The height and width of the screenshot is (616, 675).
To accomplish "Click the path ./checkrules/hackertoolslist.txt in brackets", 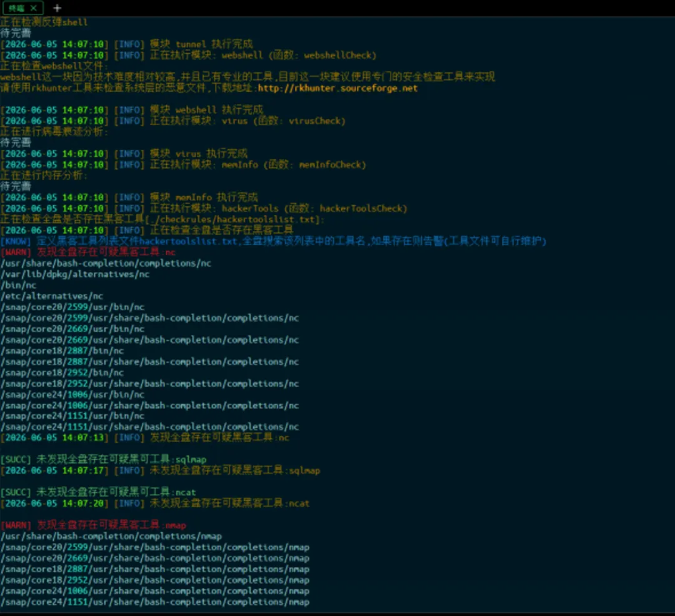I will (232, 220).
